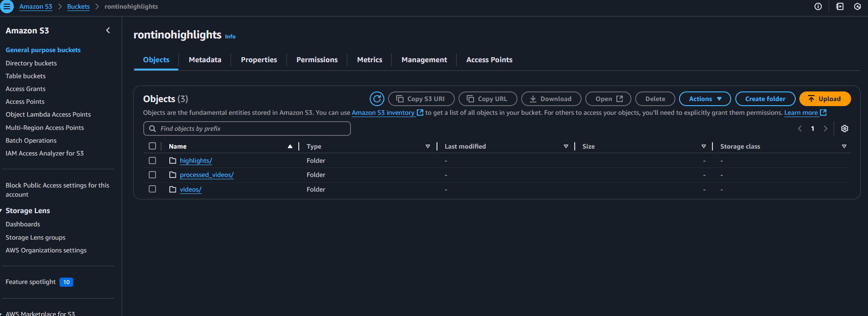Click the Copy URL button
The image size is (868, 316).
pos(488,99)
